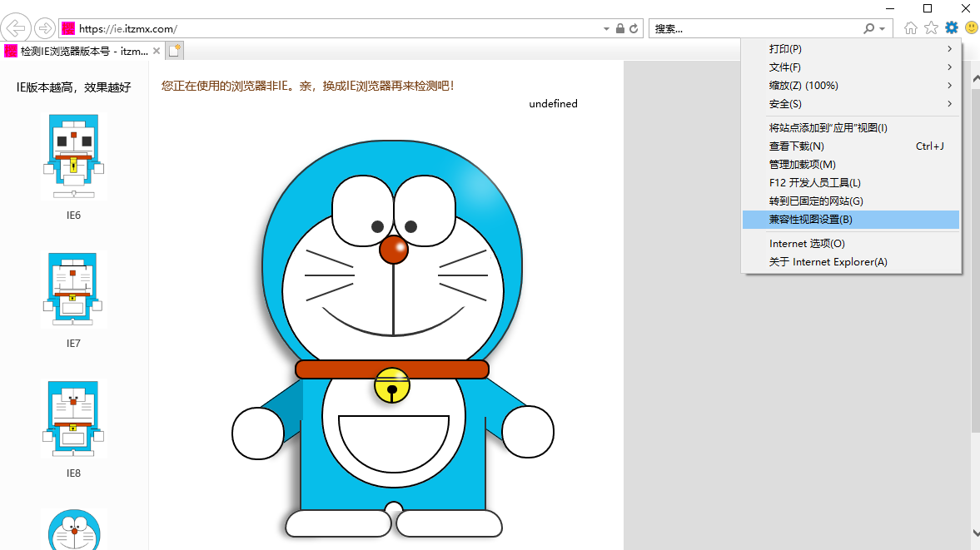Open Internet 选项(O)
This screenshot has height=550, width=980.
tap(851, 244)
